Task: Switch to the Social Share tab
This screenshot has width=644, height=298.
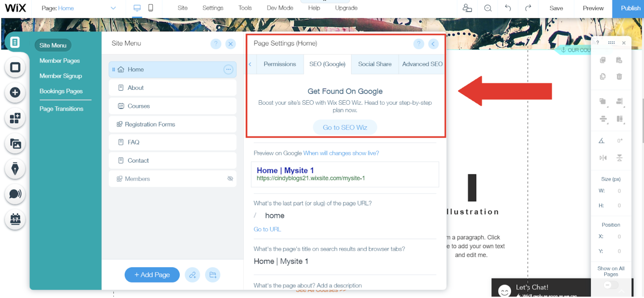Action: click(x=375, y=64)
